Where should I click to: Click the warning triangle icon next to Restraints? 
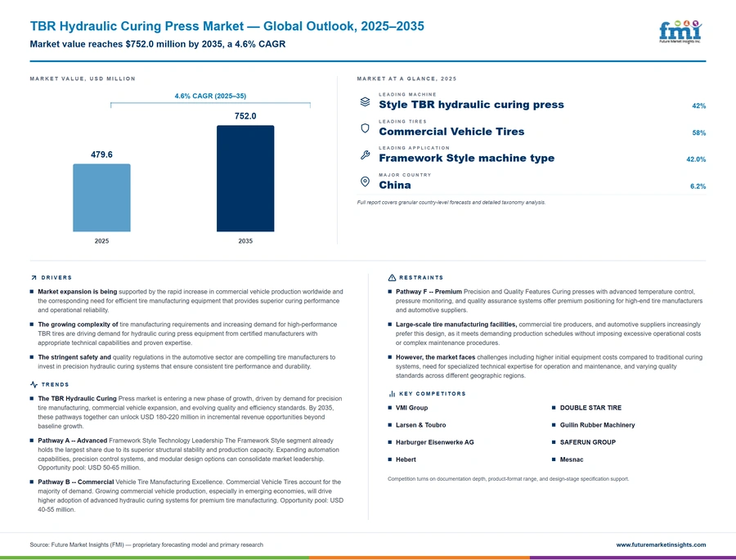(392, 278)
